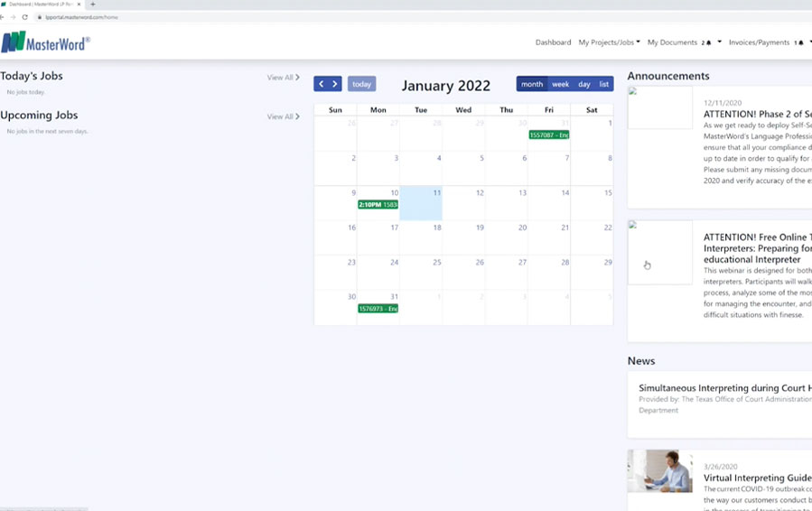The height and width of the screenshot is (511, 812).
Task: Click the first announcement's broken image thumbnail
Action: pyautogui.click(x=659, y=107)
